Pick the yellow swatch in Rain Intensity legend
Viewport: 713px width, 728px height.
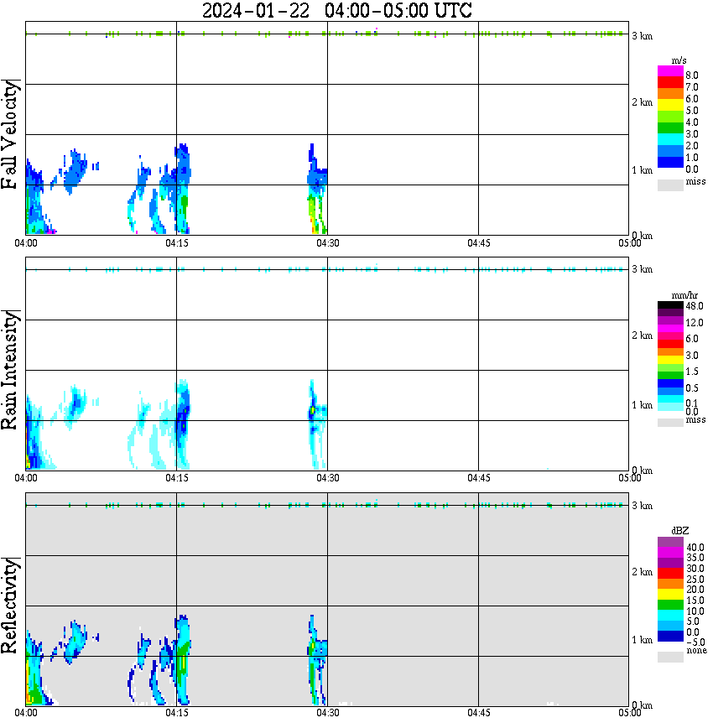[x=670, y=360]
